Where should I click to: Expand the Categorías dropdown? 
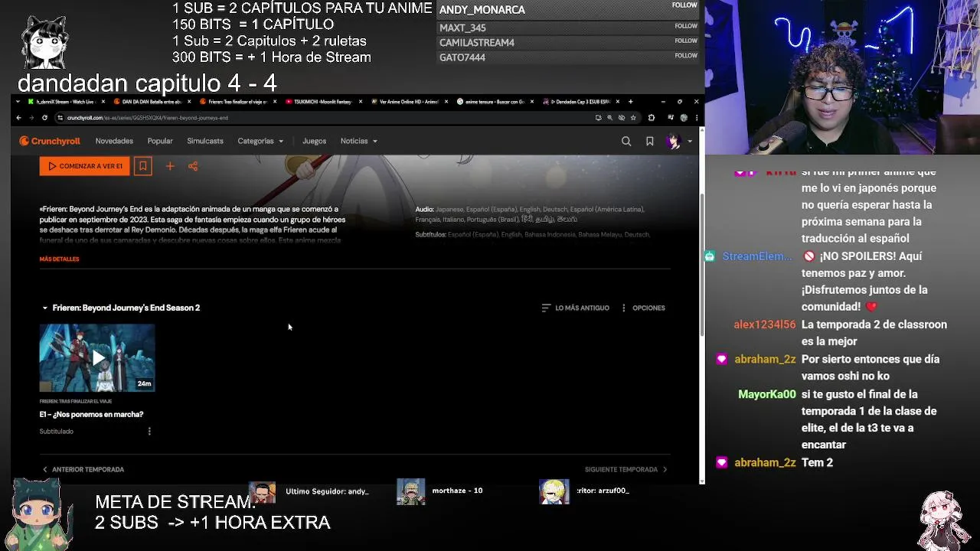[260, 141]
